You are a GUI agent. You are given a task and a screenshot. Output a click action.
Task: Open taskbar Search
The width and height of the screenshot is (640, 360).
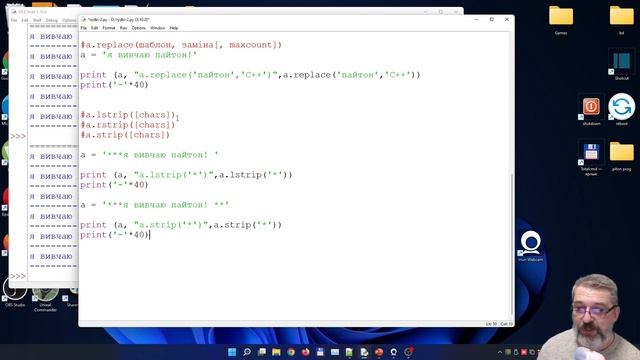tap(247, 352)
